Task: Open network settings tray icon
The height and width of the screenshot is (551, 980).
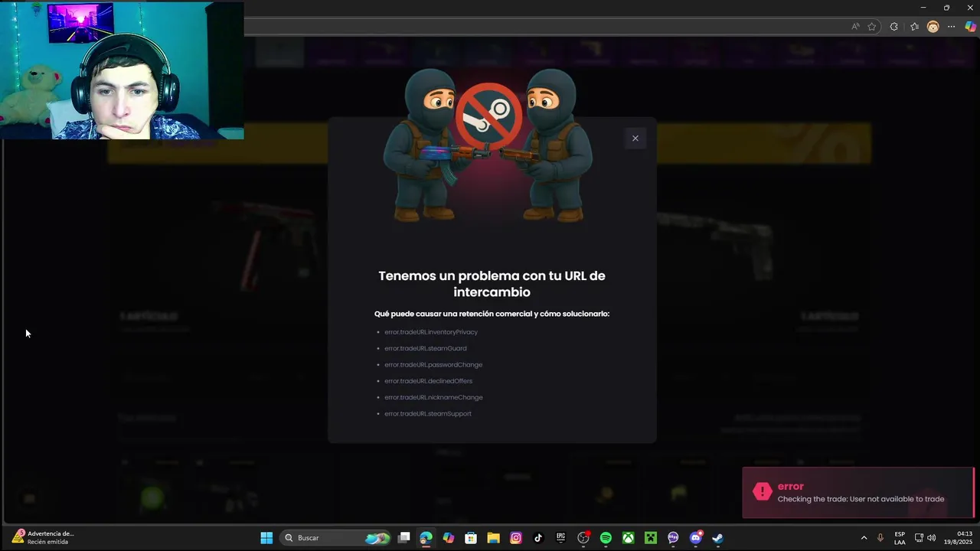Action: [x=919, y=538]
